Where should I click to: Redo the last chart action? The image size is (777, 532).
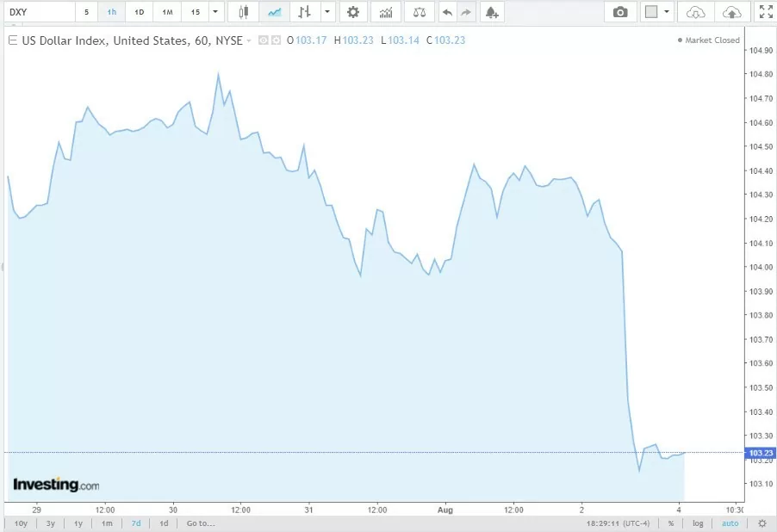tap(464, 12)
